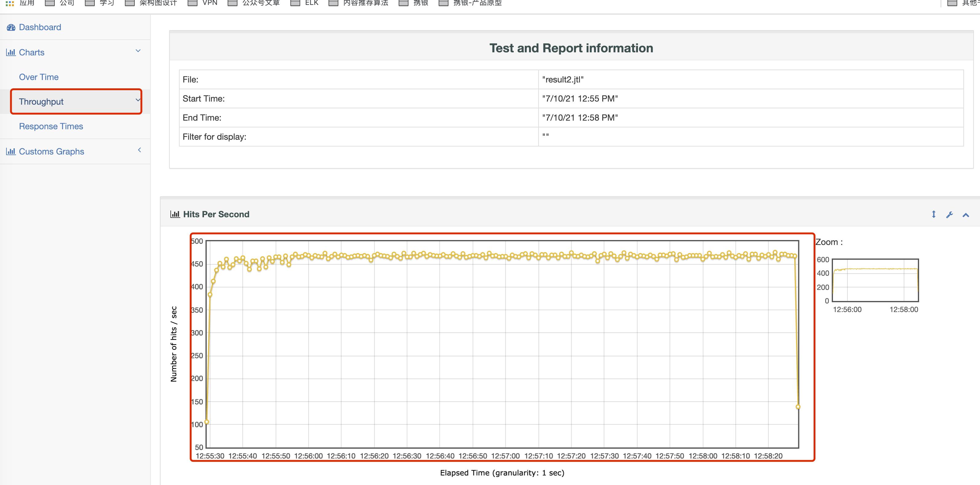Open Response Times charts
Screen dimensions: 980x485
[x=51, y=126]
